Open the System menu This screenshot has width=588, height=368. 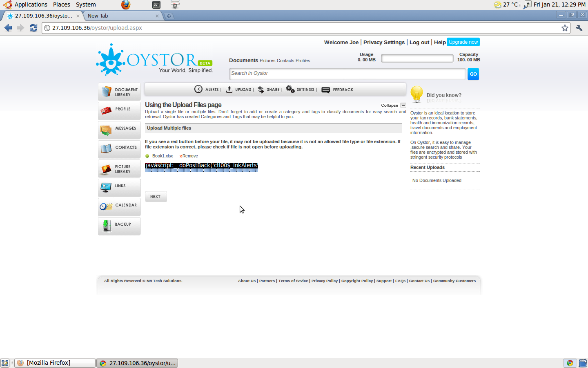tap(86, 4)
